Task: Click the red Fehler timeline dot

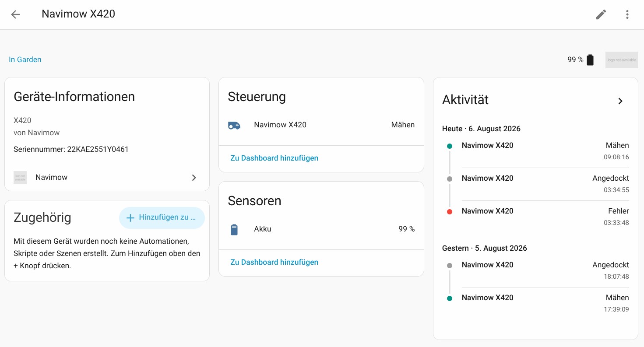Action: click(x=450, y=212)
